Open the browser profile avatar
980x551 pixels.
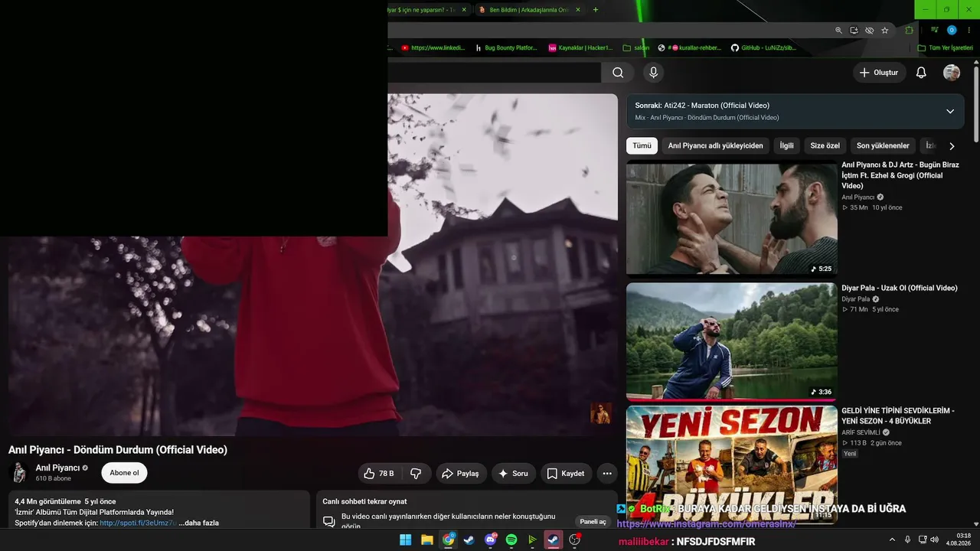[952, 31]
